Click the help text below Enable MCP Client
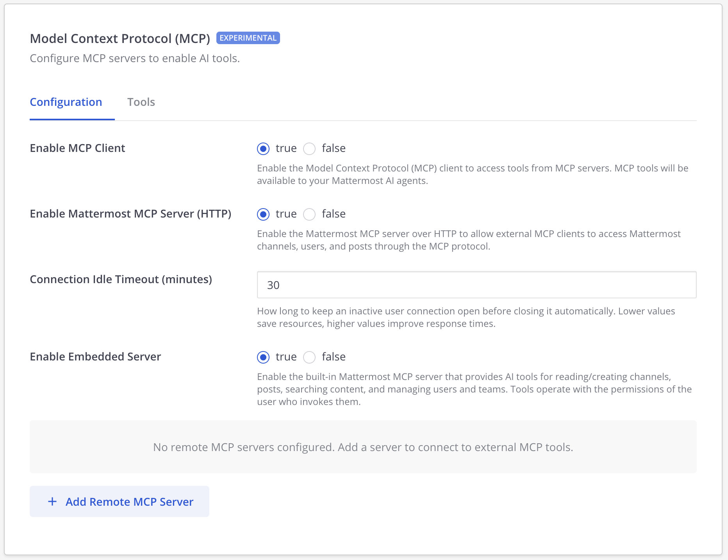 (472, 174)
